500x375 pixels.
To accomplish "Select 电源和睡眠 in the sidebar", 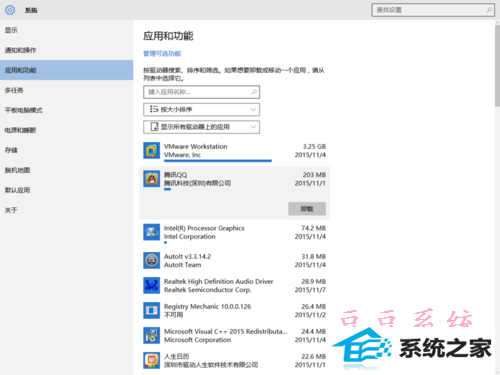I will pos(67,130).
